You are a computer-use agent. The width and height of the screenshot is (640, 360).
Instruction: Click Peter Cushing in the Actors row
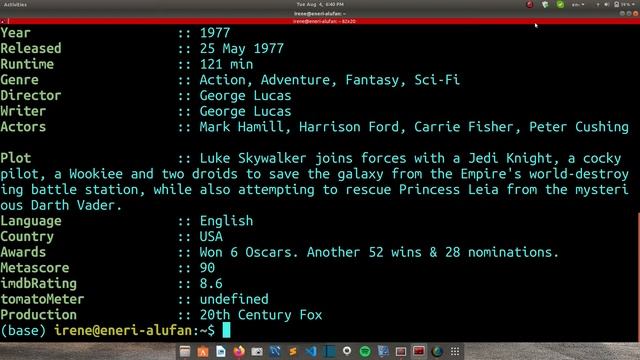tap(579, 127)
